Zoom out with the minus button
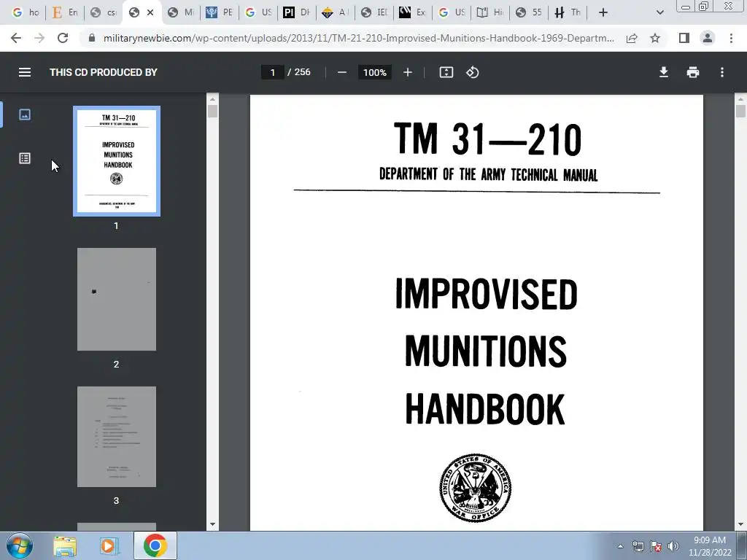 (x=342, y=72)
